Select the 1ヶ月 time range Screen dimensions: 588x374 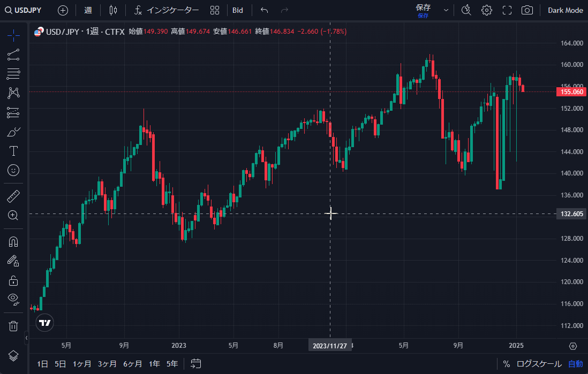pyautogui.click(x=82, y=364)
